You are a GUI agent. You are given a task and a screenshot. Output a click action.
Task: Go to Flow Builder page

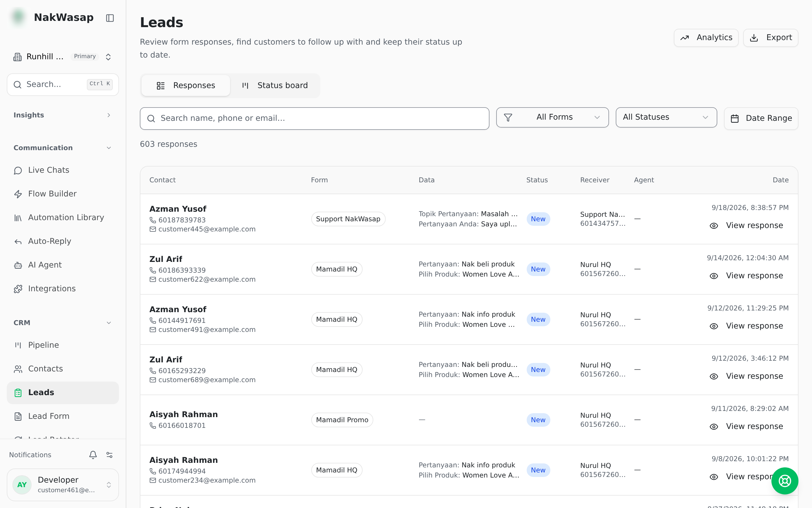[x=63, y=194]
